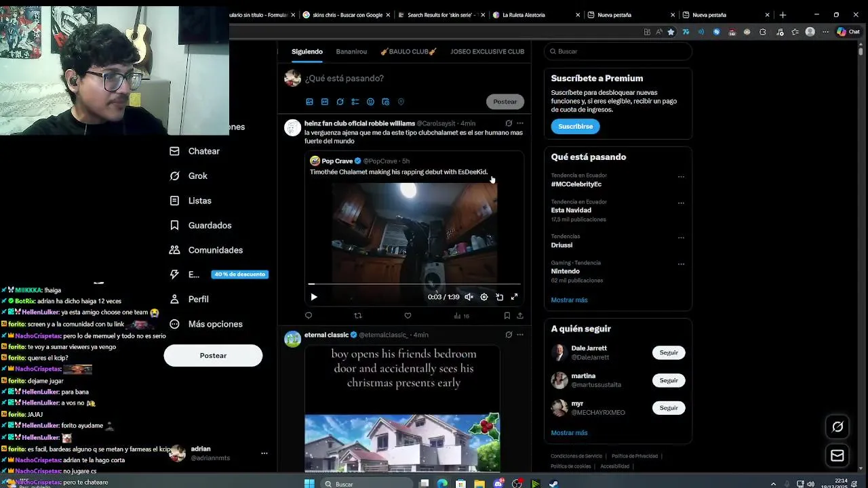
Task: Open video settings gear icon
Action: point(484,297)
